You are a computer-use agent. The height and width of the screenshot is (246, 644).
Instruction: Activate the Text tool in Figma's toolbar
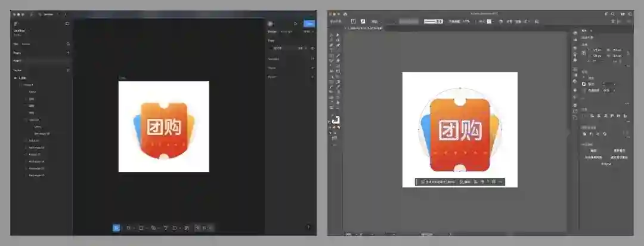tap(165, 228)
